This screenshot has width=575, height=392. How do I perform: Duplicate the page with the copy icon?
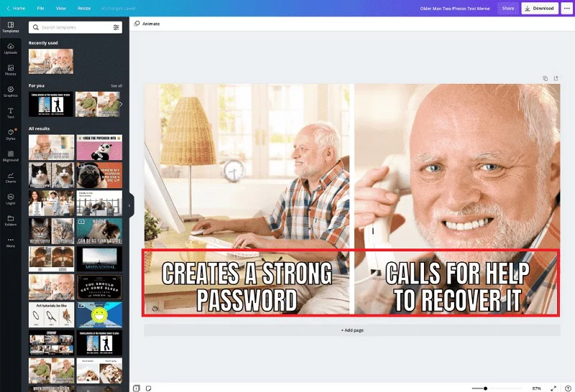click(x=546, y=78)
